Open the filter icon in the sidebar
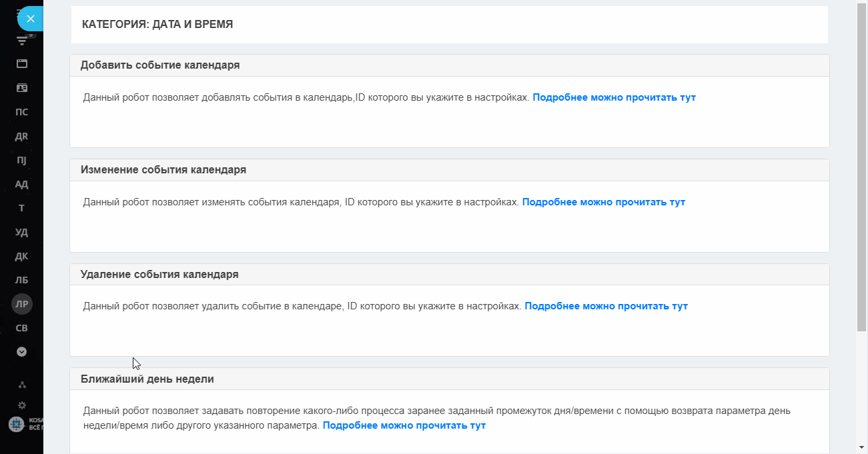The width and height of the screenshot is (868, 454). pyautogui.click(x=22, y=41)
